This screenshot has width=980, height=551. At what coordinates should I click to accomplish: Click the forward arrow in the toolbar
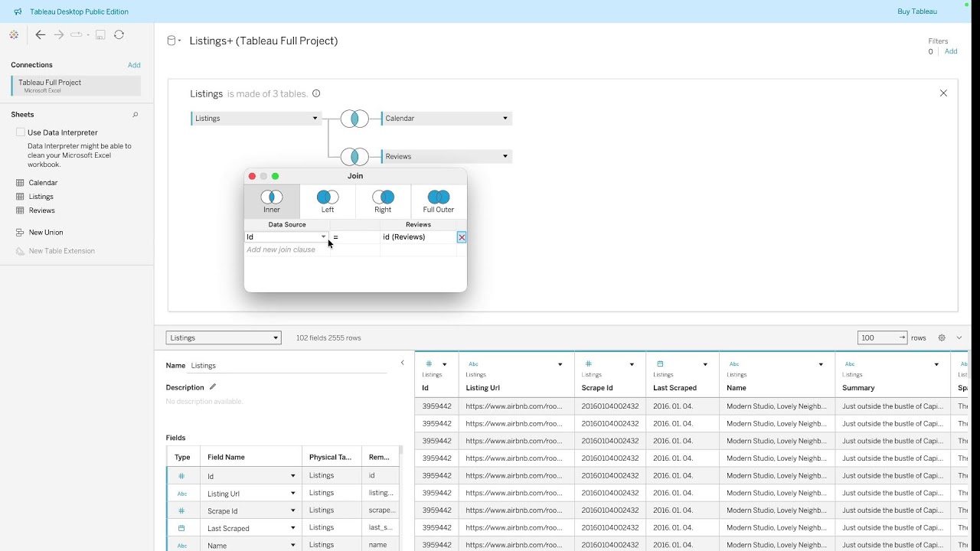click(59, 34)
